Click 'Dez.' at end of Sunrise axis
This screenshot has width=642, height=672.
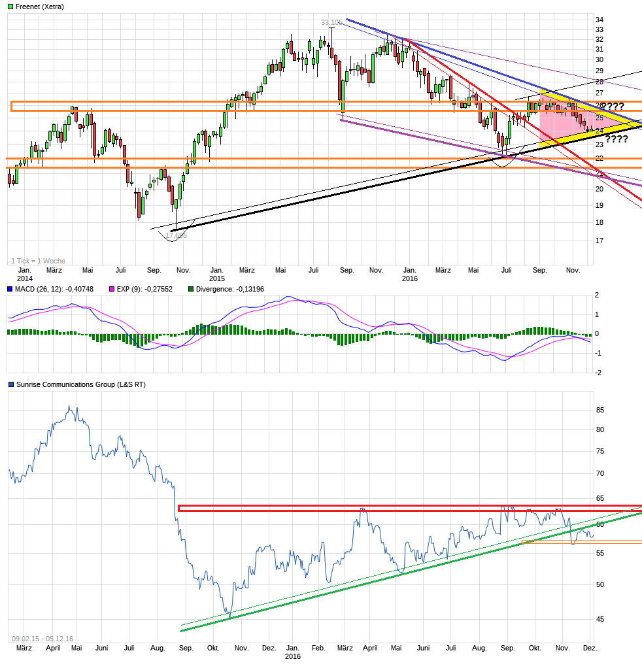(x=590, y=648)
